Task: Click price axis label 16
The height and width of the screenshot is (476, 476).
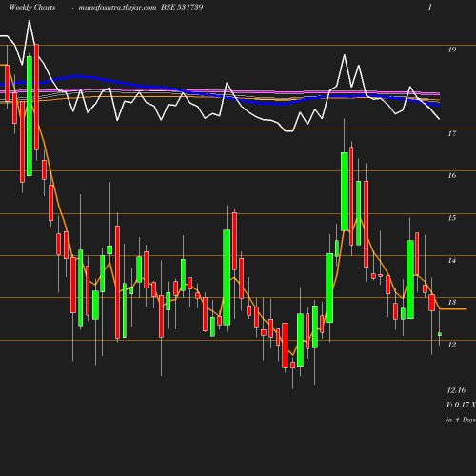Action: point(452,175)
